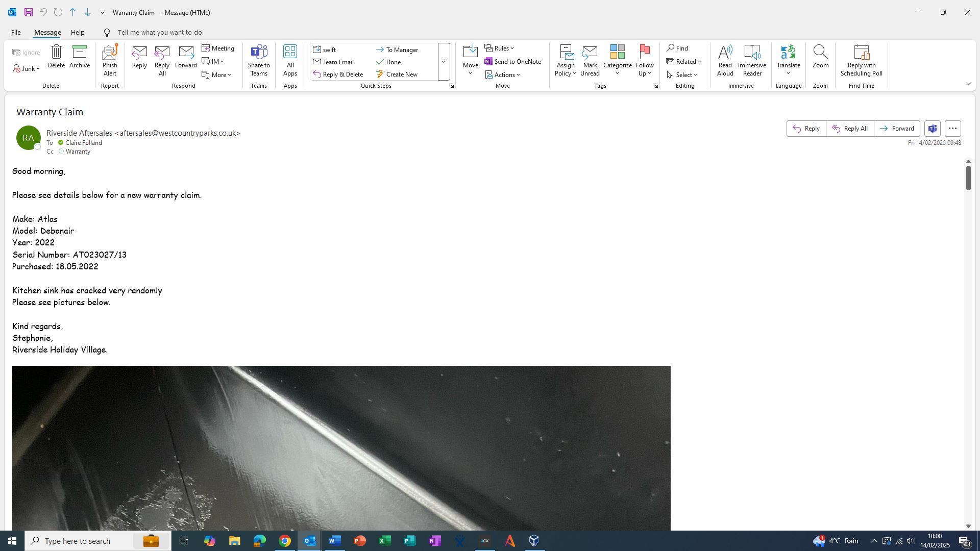Screen dimensions: 980x551
Task: Click the Forward button in message header
Action: tap(897, 129)
